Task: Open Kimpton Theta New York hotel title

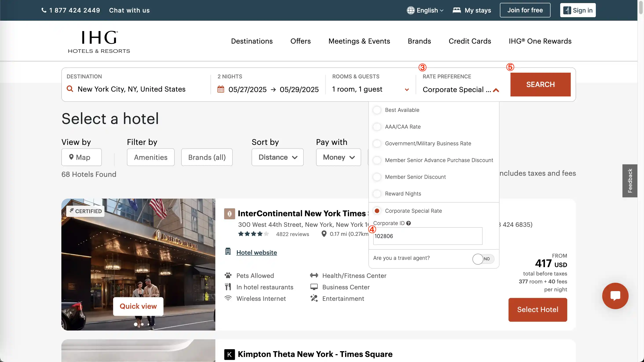Action: (315, 354)
